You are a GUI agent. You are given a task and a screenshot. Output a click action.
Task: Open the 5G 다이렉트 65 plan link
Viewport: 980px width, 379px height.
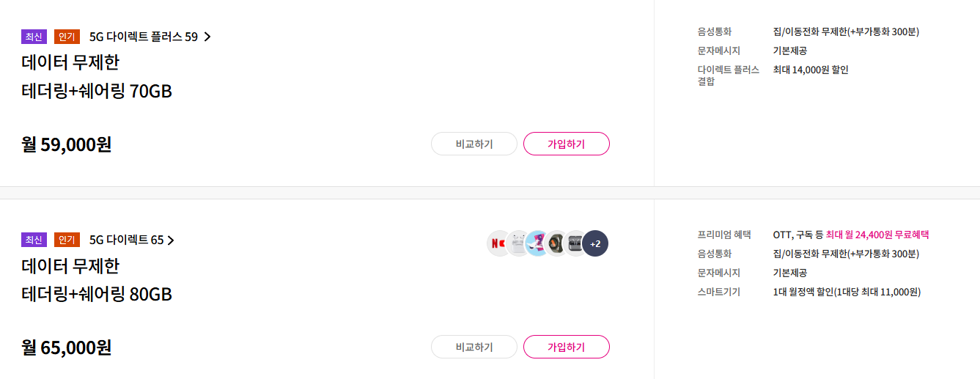click(x=132, y=240)
